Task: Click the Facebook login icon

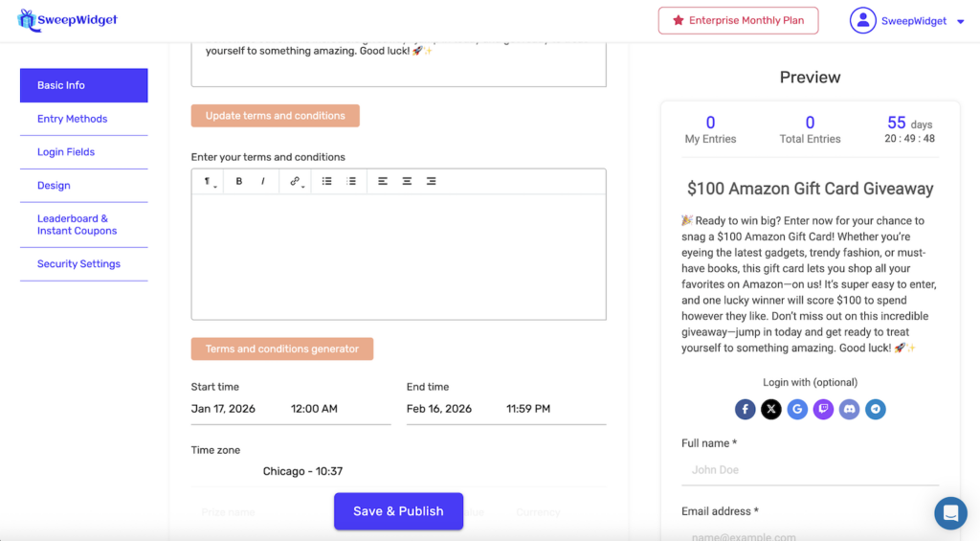Action: [746, 410]
